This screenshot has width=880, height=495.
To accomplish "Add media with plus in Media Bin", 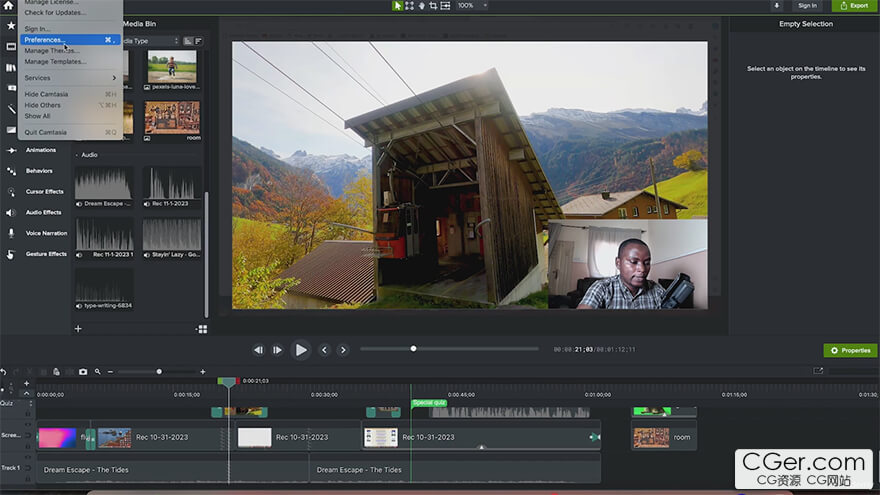I will point(78,329).
